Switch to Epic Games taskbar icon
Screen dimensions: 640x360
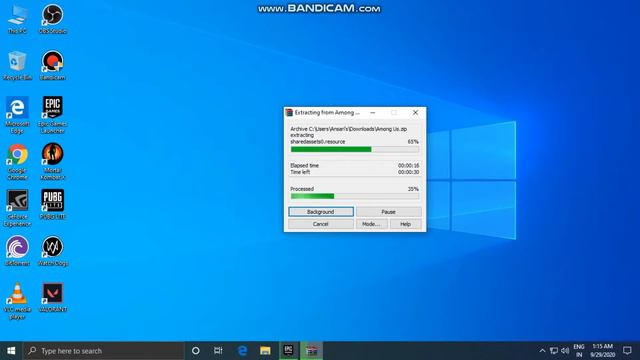pyautogui.click(x=289, y=351)
